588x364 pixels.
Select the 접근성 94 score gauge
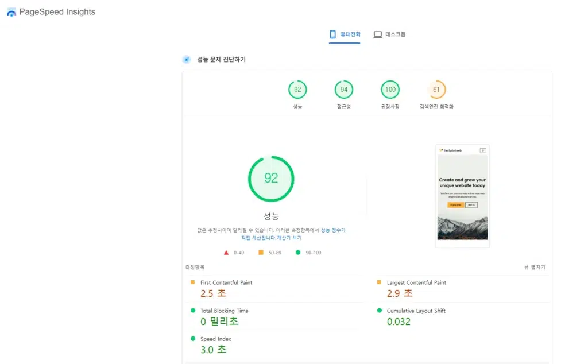343,90
